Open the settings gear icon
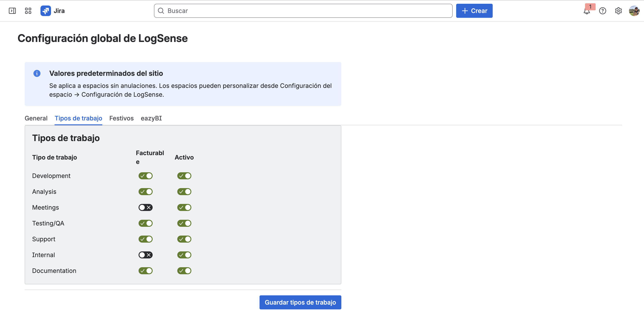Screen dimensions: 644x316 [618, 11]
